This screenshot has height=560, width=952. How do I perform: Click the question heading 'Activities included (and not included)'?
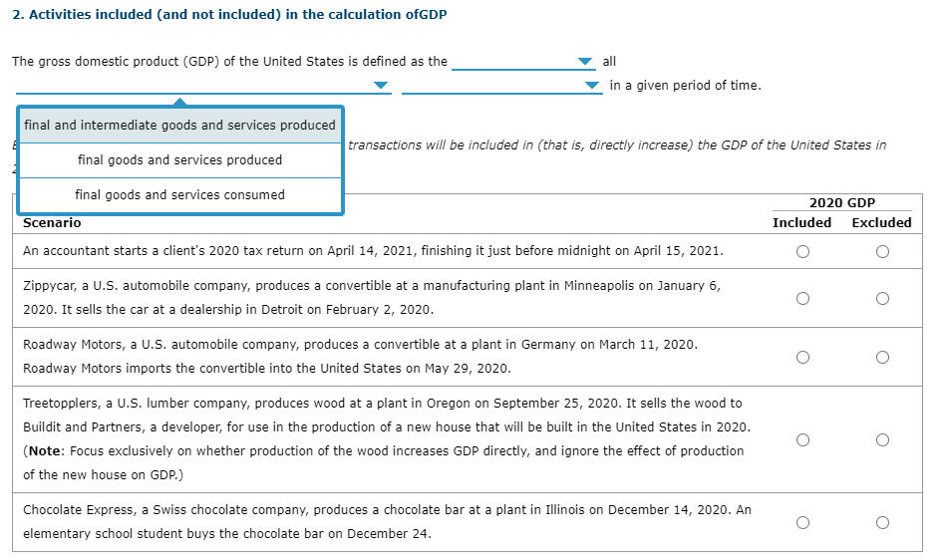[156, 15]
